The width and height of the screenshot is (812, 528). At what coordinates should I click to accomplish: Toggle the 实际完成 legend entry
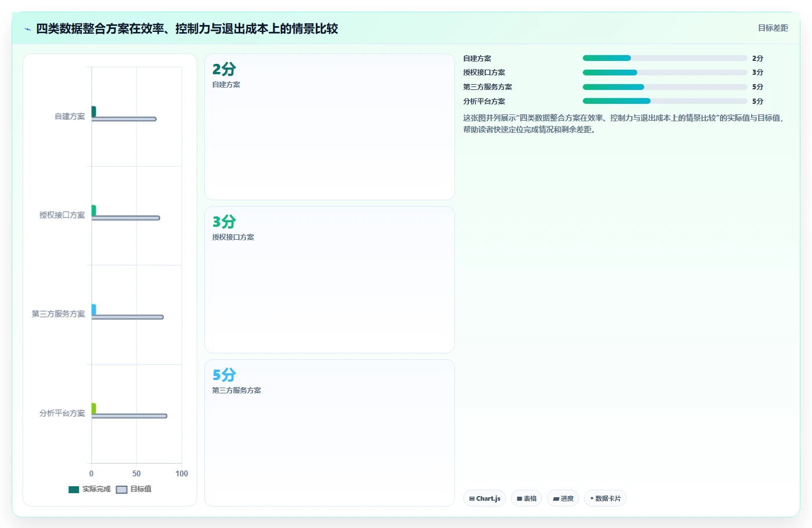(x=89, y=489)
